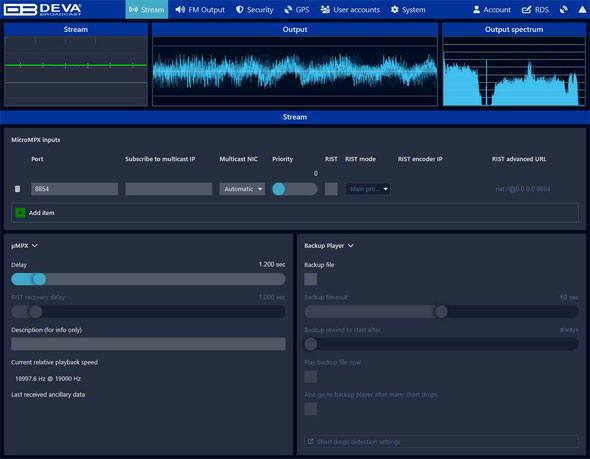Adjust the Backup rewind to start after slider
The height and width of the screenshot is (459, 590).
pos(441,344)
